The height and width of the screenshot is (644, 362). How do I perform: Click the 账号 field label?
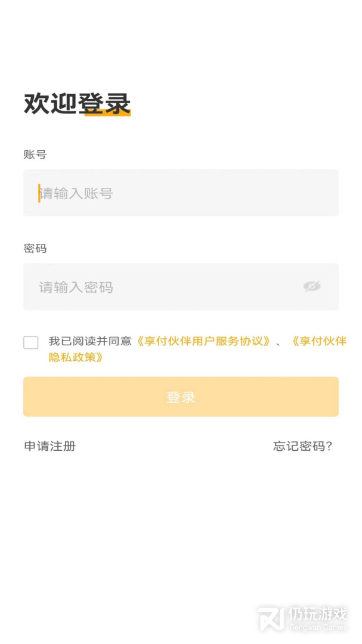point(35,154)
